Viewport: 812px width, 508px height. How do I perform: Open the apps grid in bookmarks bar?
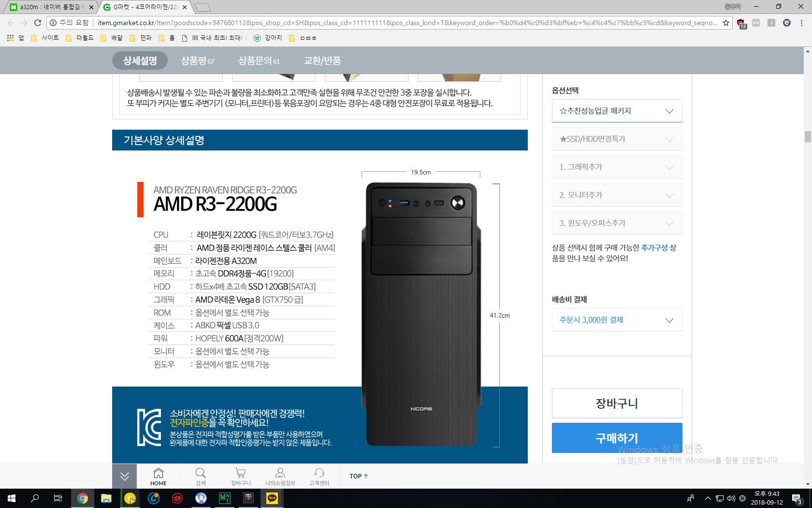click(10, 38)
